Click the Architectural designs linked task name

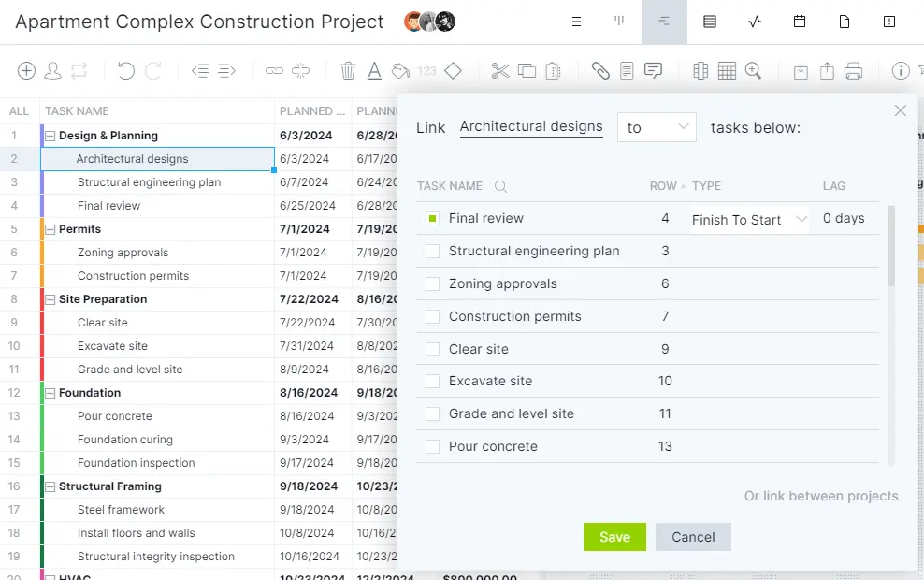531,126
